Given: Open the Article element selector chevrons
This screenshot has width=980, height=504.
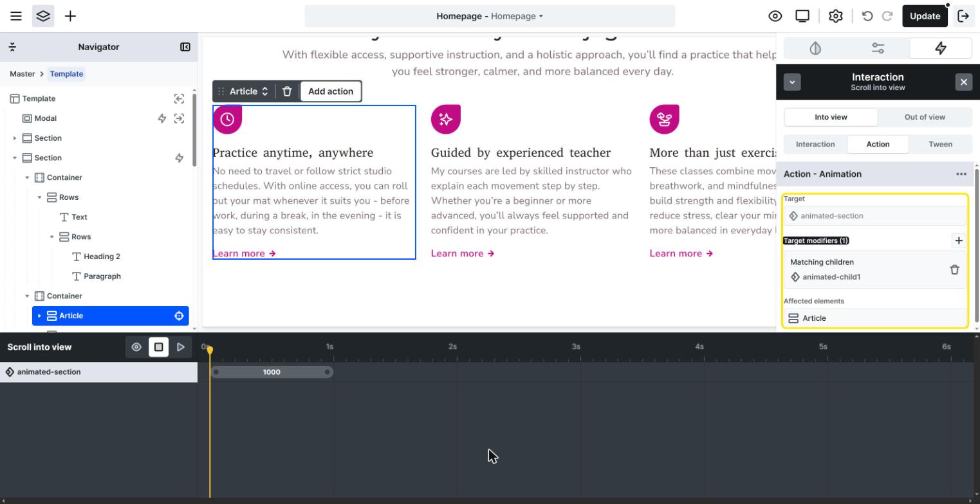Looking at the screenshot, I should 264,91.
